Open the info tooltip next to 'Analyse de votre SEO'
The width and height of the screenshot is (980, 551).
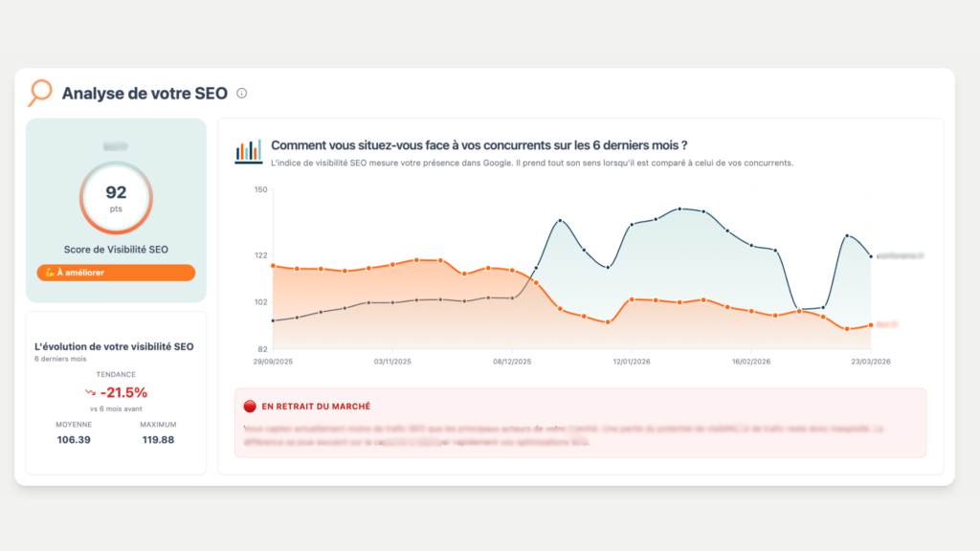(241, 93)
